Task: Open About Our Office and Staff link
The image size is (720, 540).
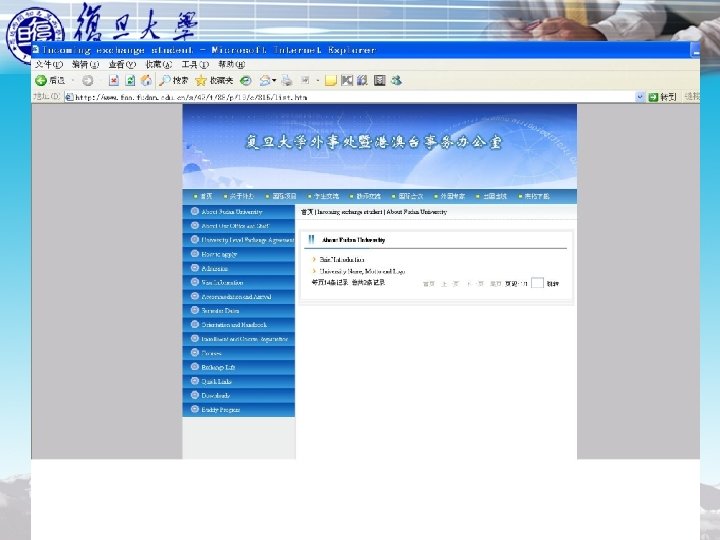Action: pyautogui.click(x=235, y=226)
